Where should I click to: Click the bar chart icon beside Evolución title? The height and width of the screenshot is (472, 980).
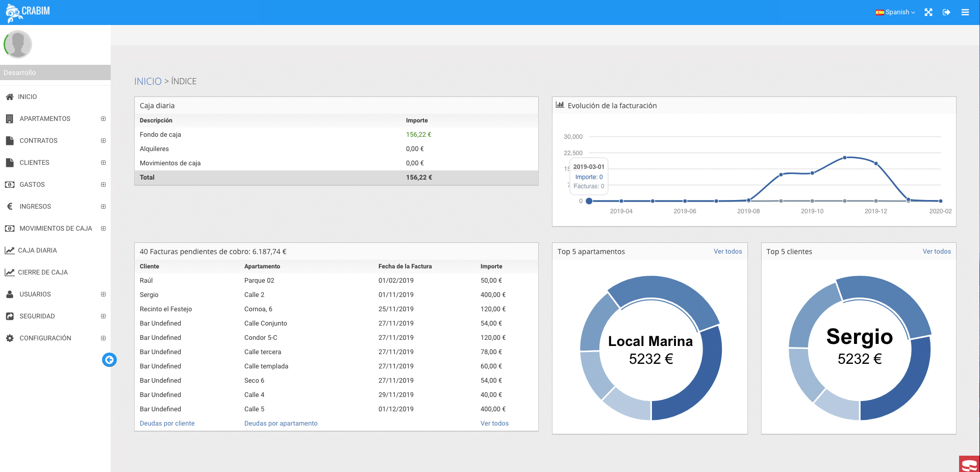560,105
